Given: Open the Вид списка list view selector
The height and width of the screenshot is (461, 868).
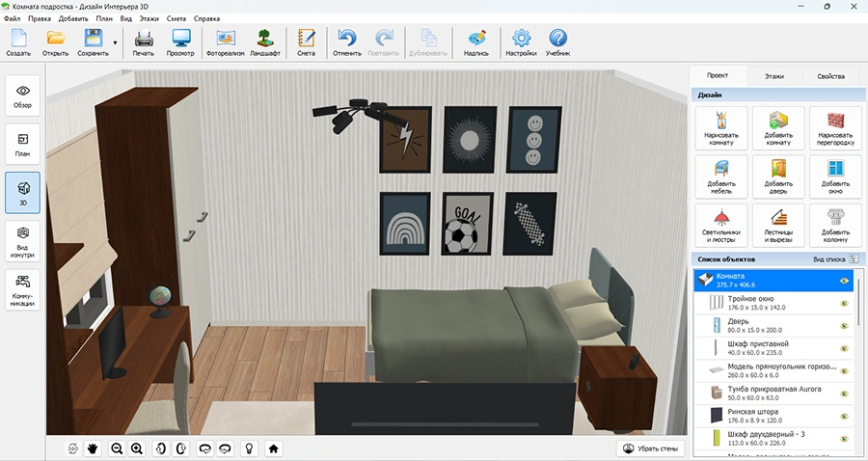Looking at the screenshot, I should point(833,259).
